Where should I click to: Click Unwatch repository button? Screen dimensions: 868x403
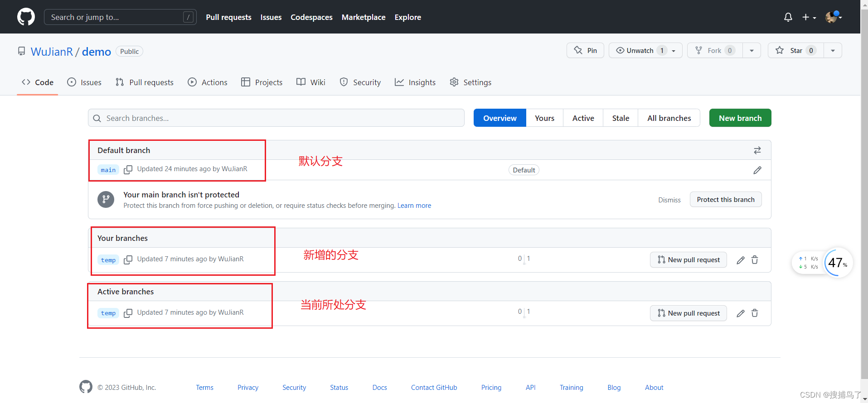tap(645, 50)
